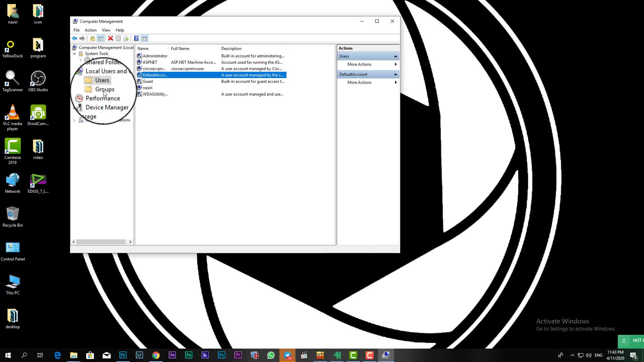Image resolution: width=644 pixels, height=362 pixels.
Task: Open More Actions under DefaultAccount
Action: click(x=359, y=82)
